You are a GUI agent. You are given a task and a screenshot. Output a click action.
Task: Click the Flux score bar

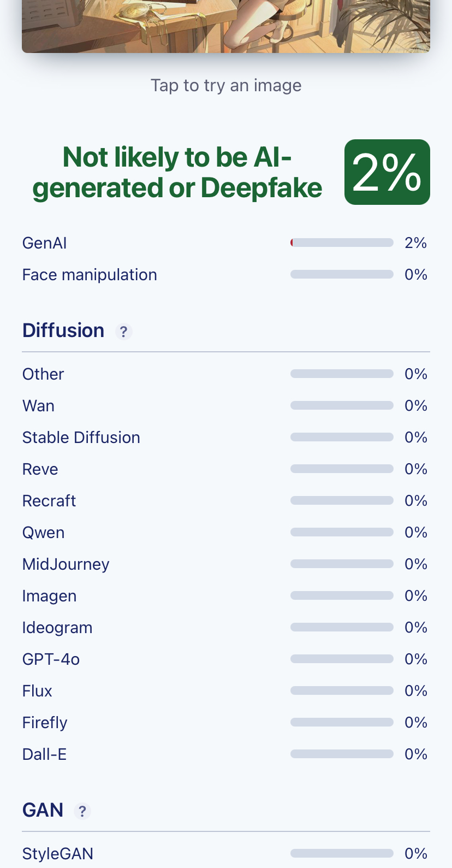coord(342,691)
